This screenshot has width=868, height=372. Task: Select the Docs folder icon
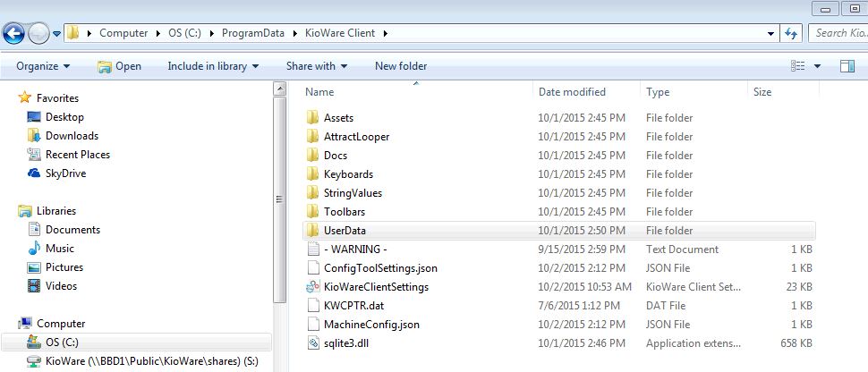point(312,155)
